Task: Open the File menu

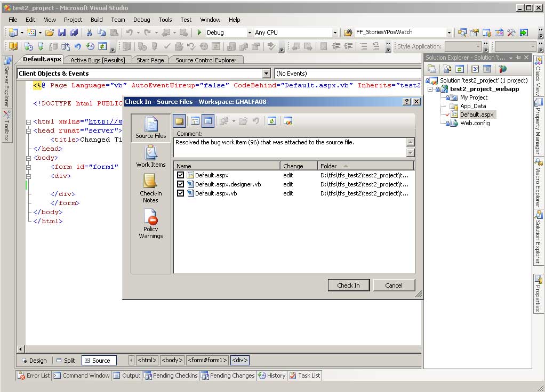Action: tap(13, 20)
